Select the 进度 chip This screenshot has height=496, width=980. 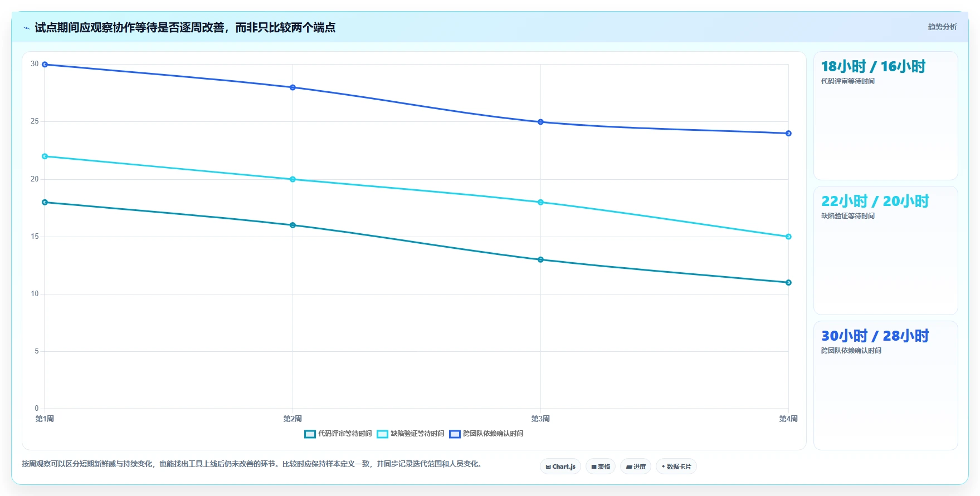[636, 466]
